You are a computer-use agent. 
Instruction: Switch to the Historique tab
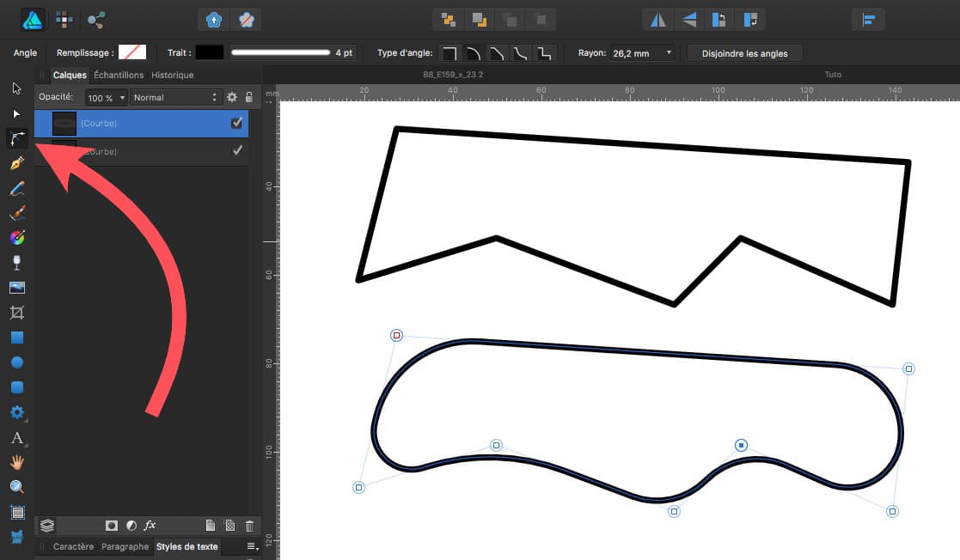(x=173, y=75)
